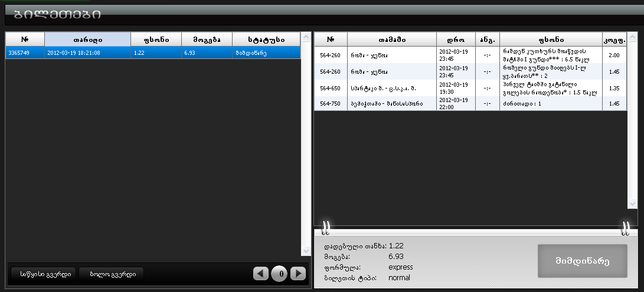Click the ბეშიქთაში - მანისასპორი game cell
This screenshot has width=644, height=292.
(x=392, y=103)
